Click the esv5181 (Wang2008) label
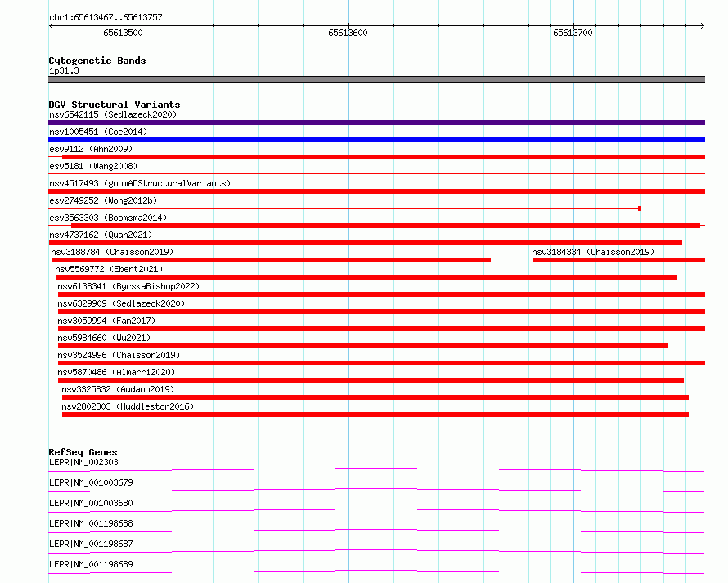The image size is (728, 583). (93, 166)
